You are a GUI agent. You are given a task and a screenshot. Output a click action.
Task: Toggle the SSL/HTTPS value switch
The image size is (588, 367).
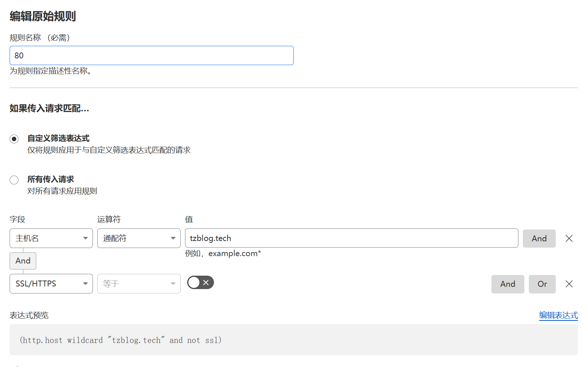coord(201,283)
